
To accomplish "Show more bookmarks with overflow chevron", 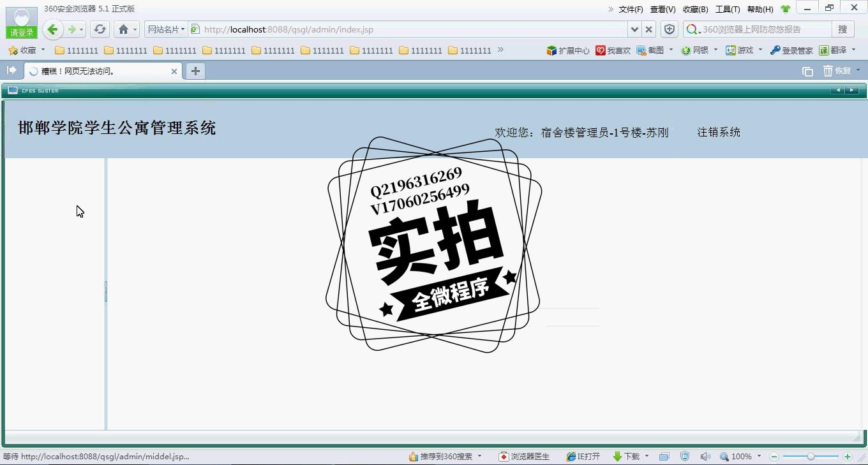I will pyautogui.click(x=500, y=50).
